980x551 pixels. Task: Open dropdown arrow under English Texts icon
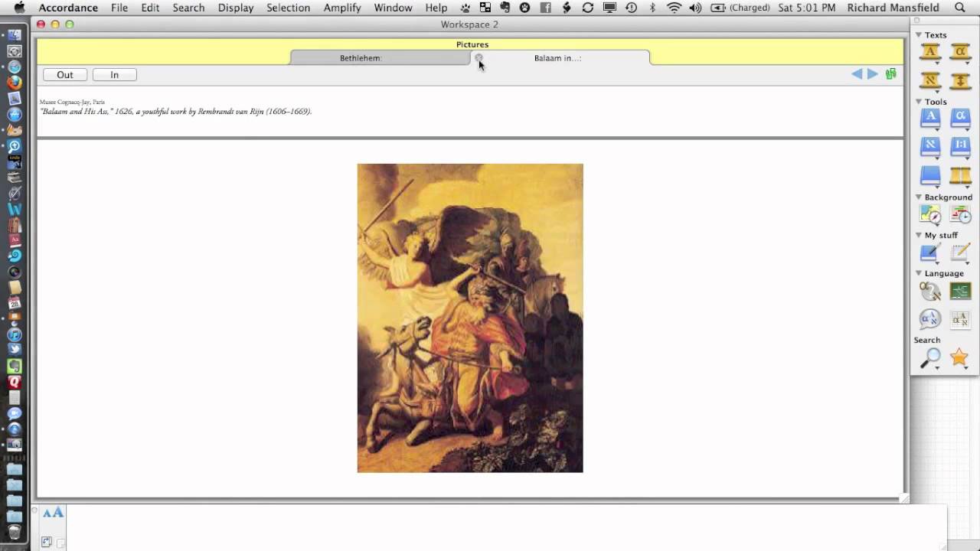(x=937, y=62)
